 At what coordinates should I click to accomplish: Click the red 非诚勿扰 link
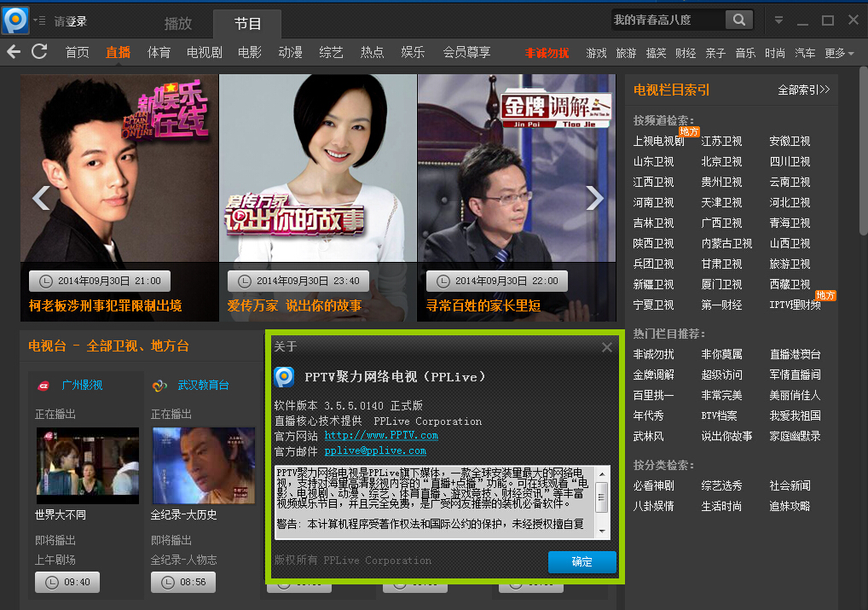coord(547,53)
